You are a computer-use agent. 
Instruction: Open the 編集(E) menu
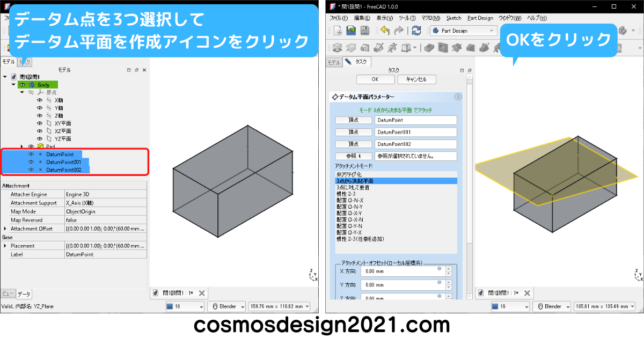(x=362, y=18)
